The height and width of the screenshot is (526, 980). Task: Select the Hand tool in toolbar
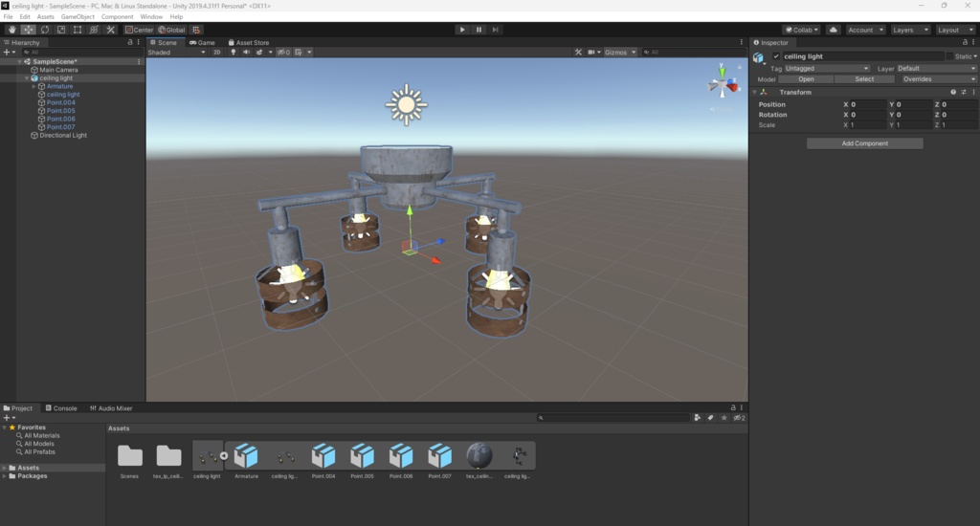point(11,30)
